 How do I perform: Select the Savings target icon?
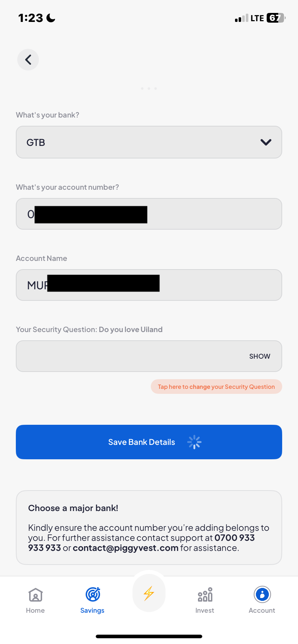pyautogui.click(x=92, y=594)
